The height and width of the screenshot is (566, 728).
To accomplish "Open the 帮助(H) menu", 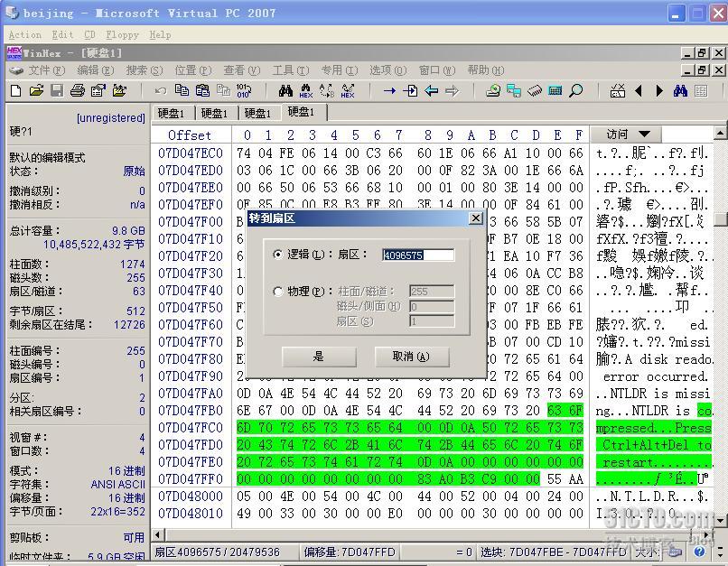I will click(x=486, y=70).
